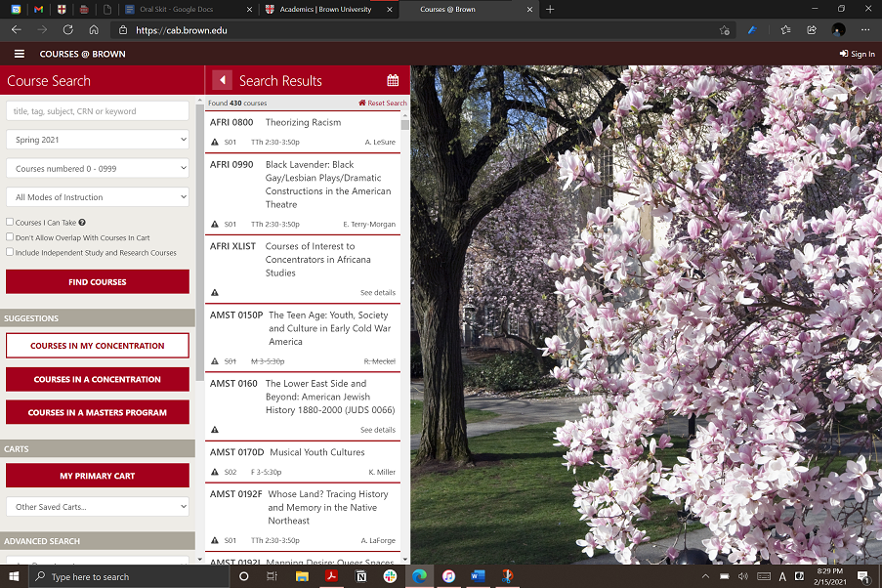Expand the All Modes of Instruction dropdown
The image size is (882, 588).
[x=98, y=197]
